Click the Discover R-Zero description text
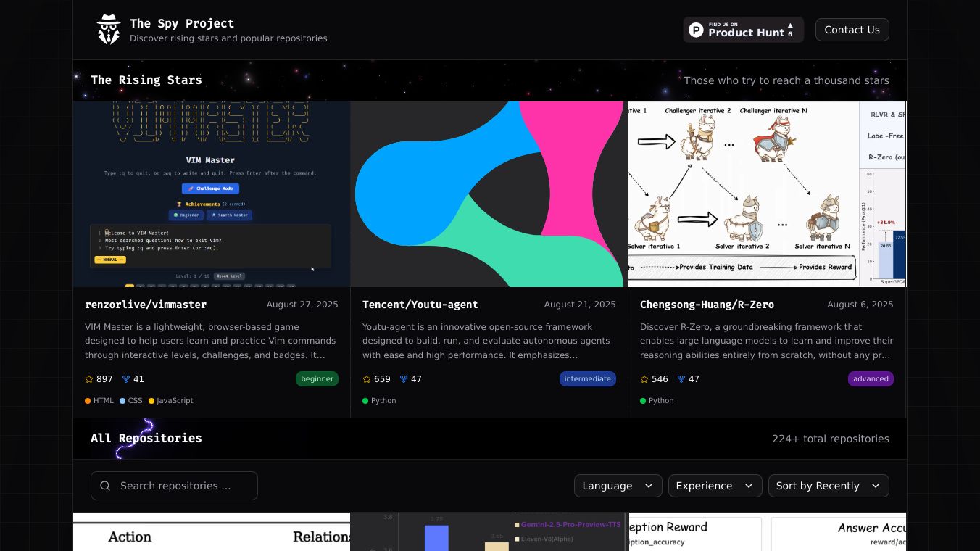980x551 pixels. [766, 341]
